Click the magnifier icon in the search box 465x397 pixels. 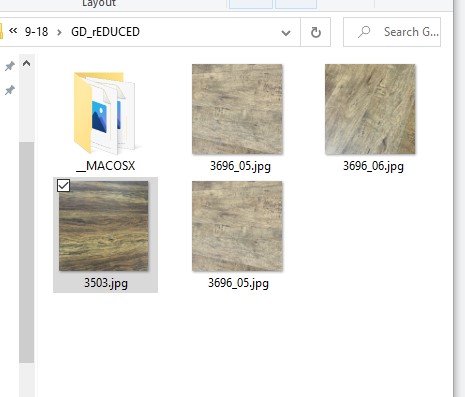coord(364,32)
